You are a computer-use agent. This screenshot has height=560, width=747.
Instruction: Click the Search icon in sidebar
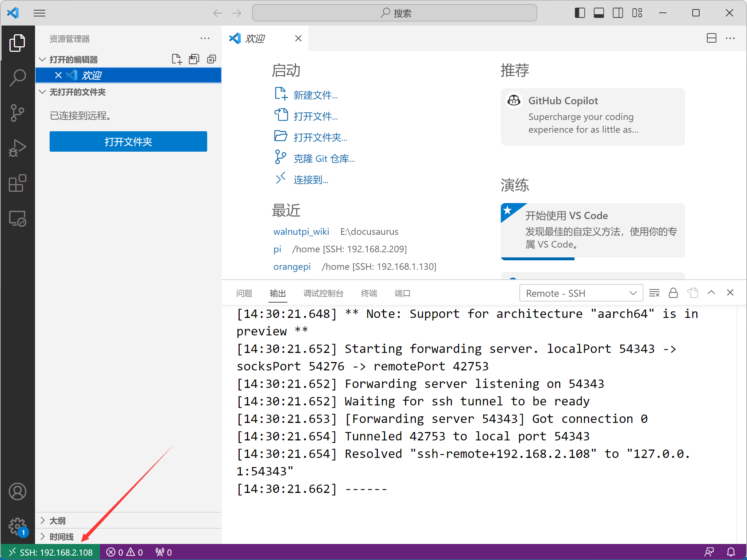18,79
